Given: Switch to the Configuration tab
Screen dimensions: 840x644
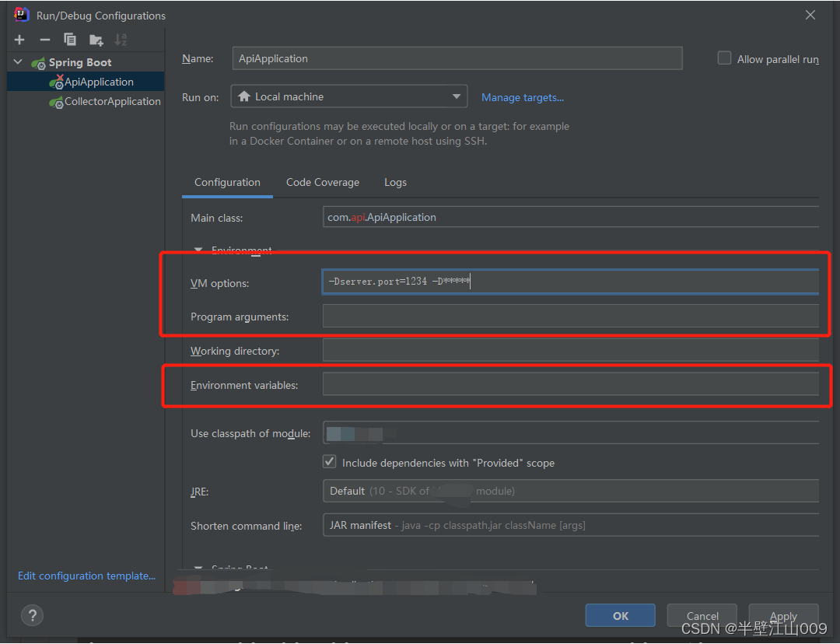Looking at the screenshot, I should click(x=227, y=183).
